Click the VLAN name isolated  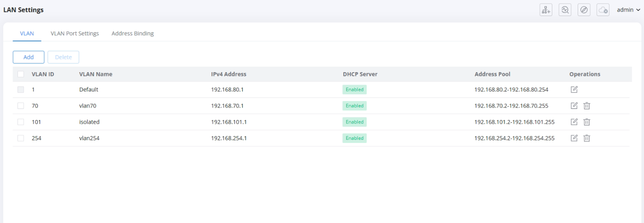coord(89,122)
